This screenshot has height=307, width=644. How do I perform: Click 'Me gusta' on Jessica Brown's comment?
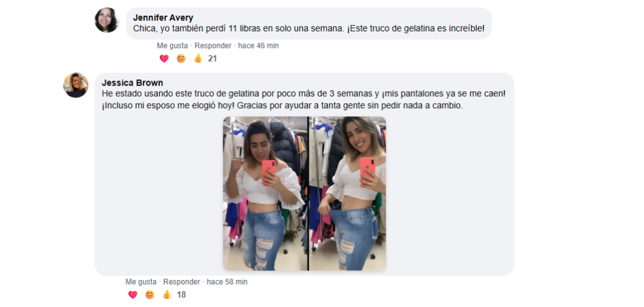point(141,282)
